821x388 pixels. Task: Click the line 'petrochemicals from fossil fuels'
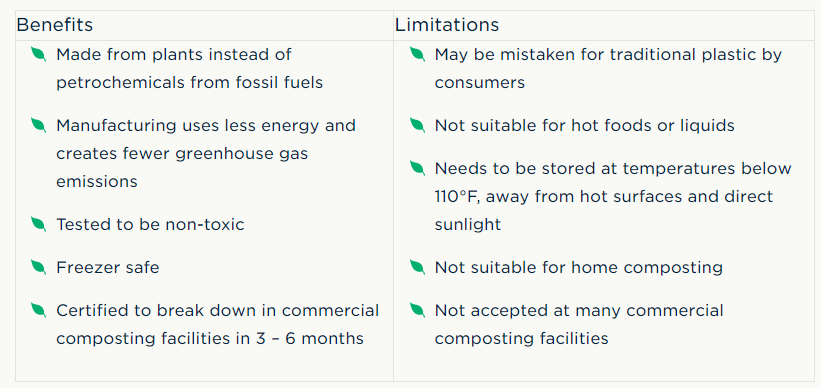pyautogui.click(x=190, y=83)
